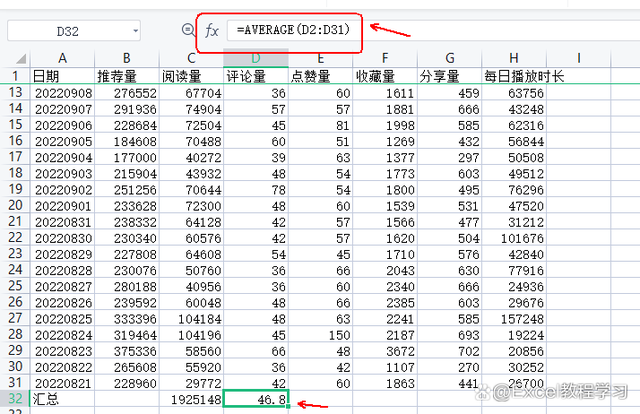The width and height of the screenshot is (640, 414).
Task: Click cell with value 2385
Action: [385, 303]
